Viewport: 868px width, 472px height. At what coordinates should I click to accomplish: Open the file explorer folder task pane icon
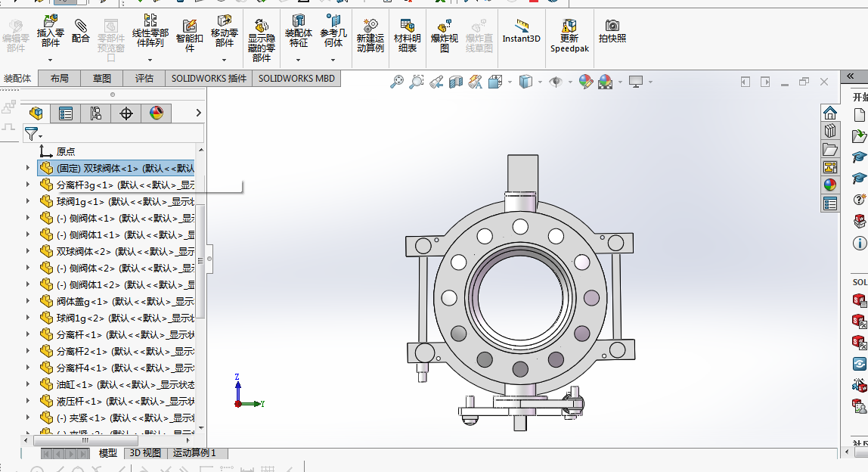click(x=829, y=149)
